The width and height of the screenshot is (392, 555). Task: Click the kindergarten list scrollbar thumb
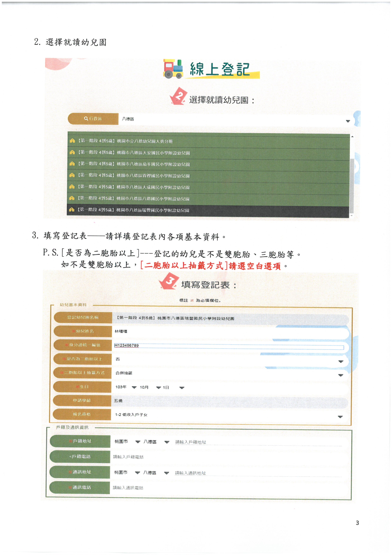click(x=352, y=186)
